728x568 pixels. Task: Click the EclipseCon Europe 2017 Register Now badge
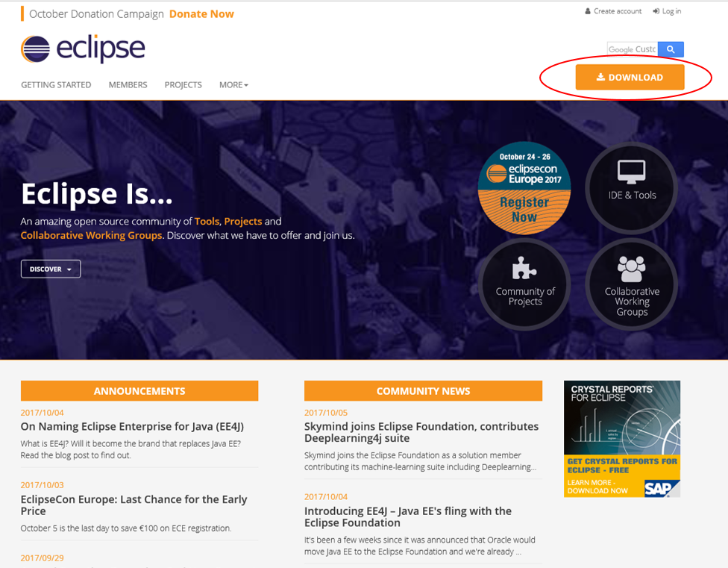pyautogui.click(x=524, y=187)
